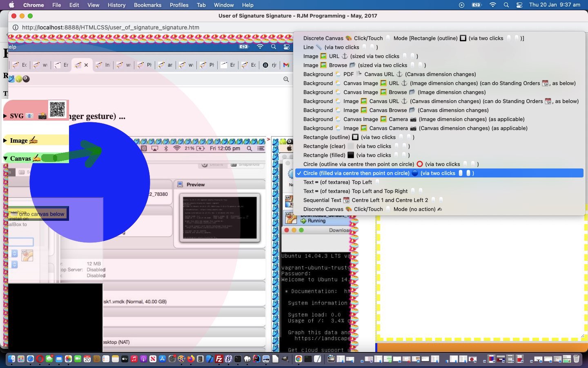Viewport: 588px width, 368px height.
Task: Open the History menu
Action: 116,5
